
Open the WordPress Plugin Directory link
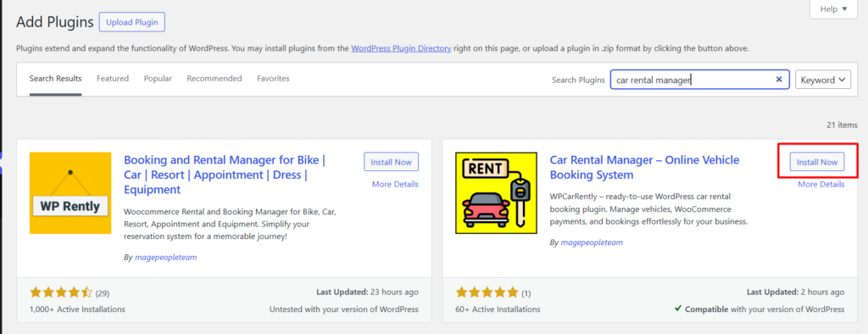(x=401, y=48)
